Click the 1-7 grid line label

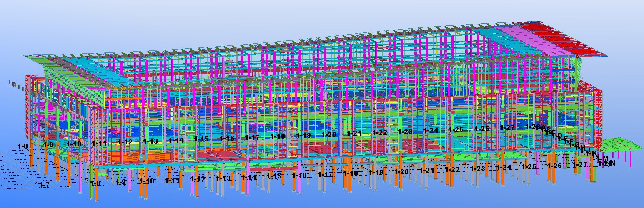pos(44,185)
